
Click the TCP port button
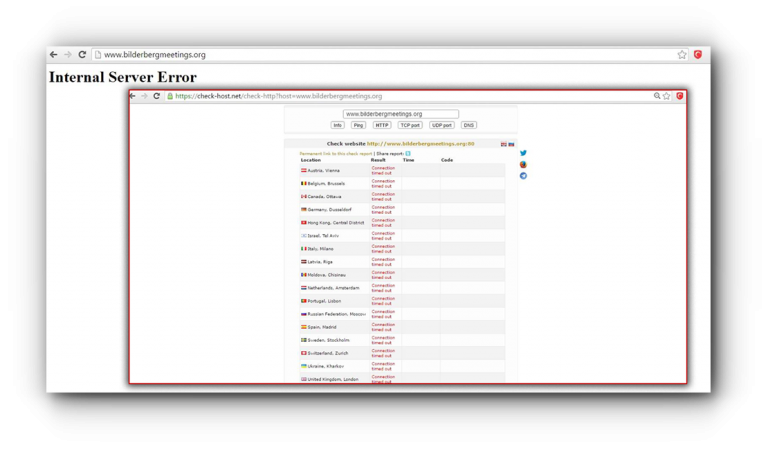pyautogui.click(x=410, y=125)
